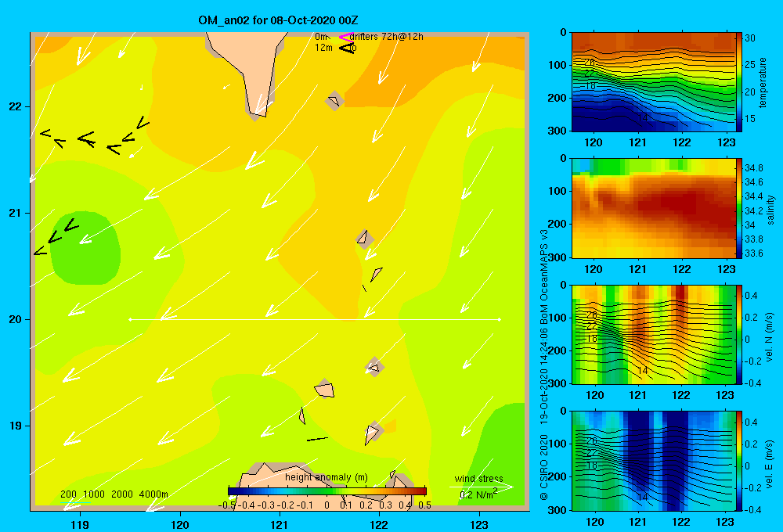The height and width of the screenshot is (532, 783).
Task: Click the magenta 0m drifter arrow symbol
Action: coord(346,37)
